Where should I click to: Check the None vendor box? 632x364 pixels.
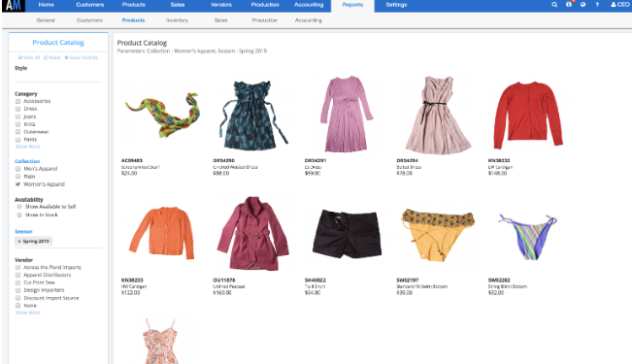[17, 306]
